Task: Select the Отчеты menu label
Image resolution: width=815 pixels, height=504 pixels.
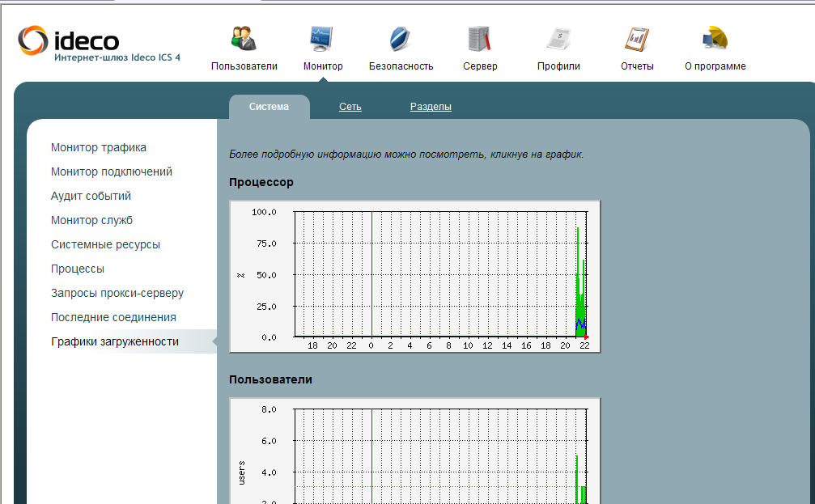Action: pyautogui.click(x=637, y=66)
